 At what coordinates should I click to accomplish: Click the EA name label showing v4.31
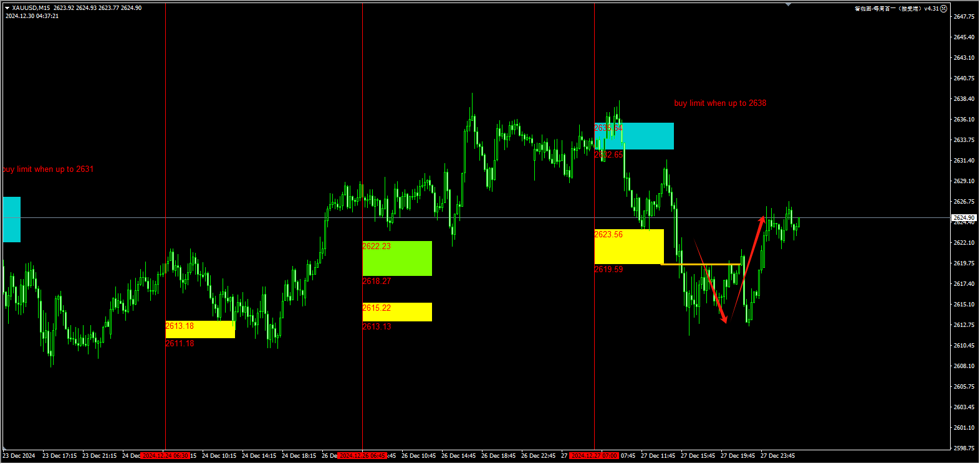[x=896, y=8]
